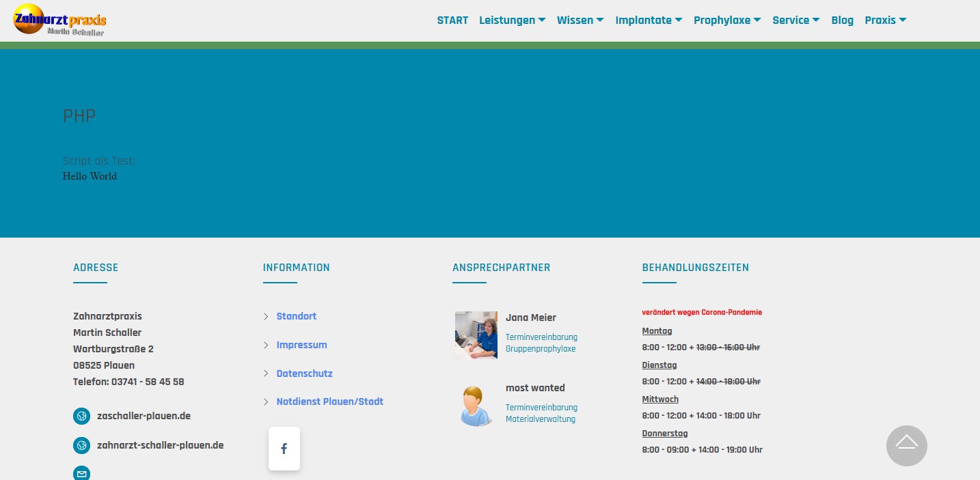Click the Gruppenprophylaxe text under Jana Meier

(x=541, y=349)
